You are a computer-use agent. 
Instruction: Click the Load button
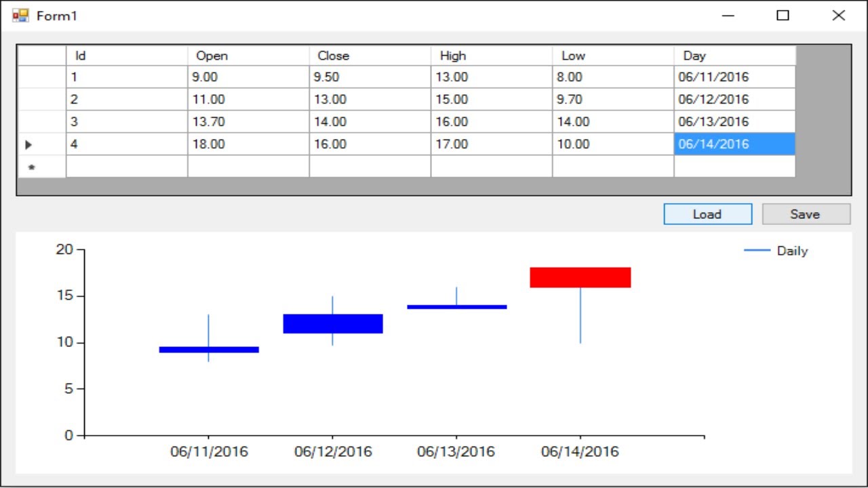[707, 214]
